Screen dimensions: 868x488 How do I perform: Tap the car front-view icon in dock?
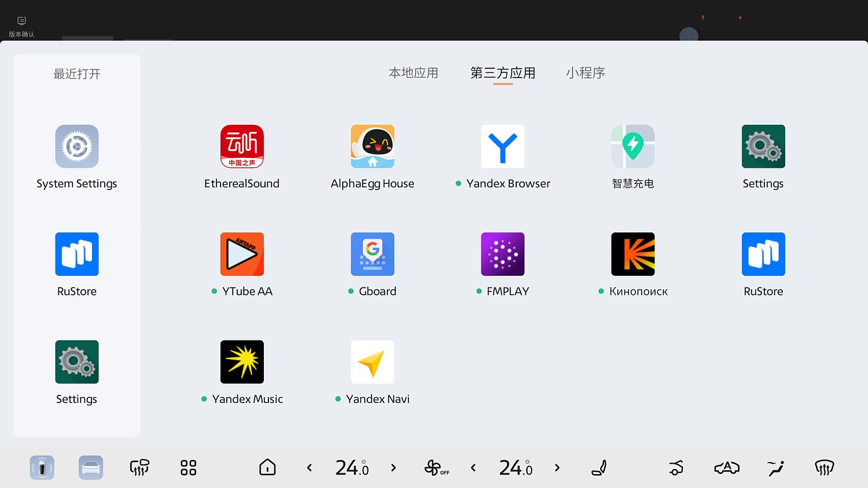point(91,467)
